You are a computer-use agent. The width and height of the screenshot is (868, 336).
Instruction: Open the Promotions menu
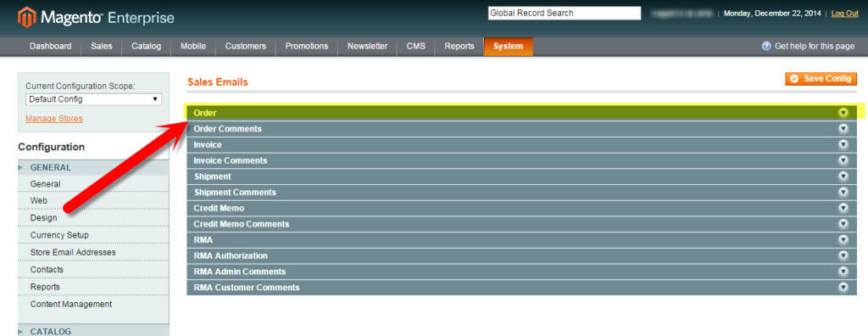307,47
